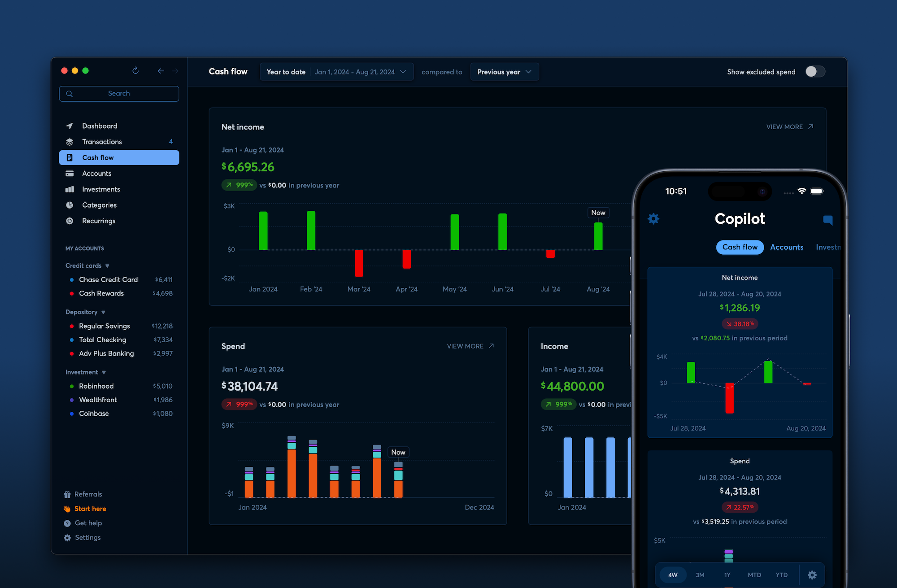Image resolution: width=897 pixels, height=588 pixels.
Task: Collapse the Depository accounts section
Action: pos(103,312)
